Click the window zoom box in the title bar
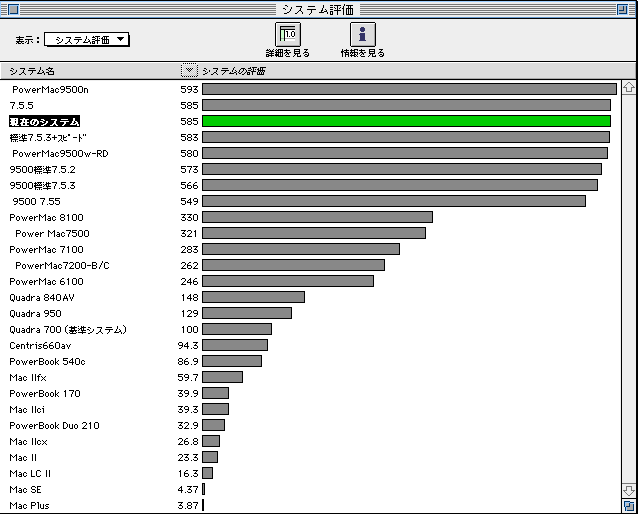The height and width of the screenshot is (514, 638). (622, 9)
